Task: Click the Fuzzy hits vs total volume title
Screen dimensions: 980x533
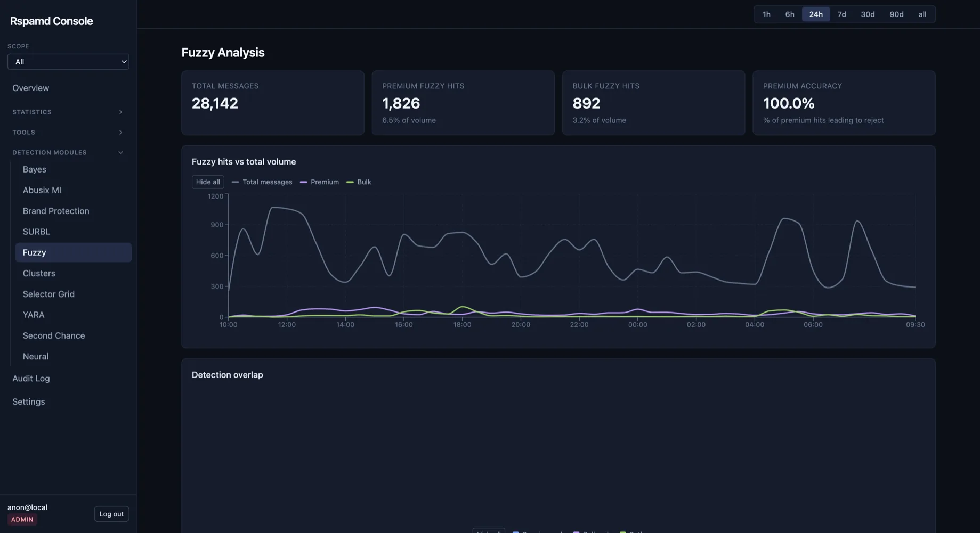Action: tap(244, 162)
